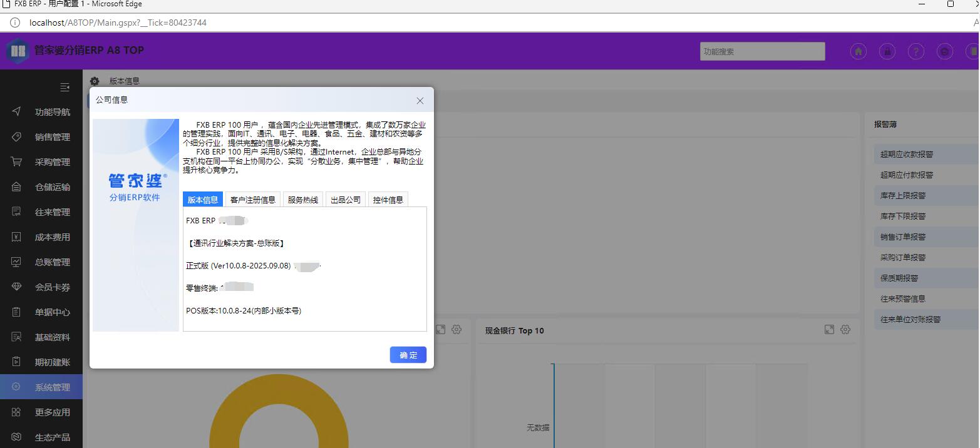Click 采购订单报警 entry
980x448 pixels.
903,258
